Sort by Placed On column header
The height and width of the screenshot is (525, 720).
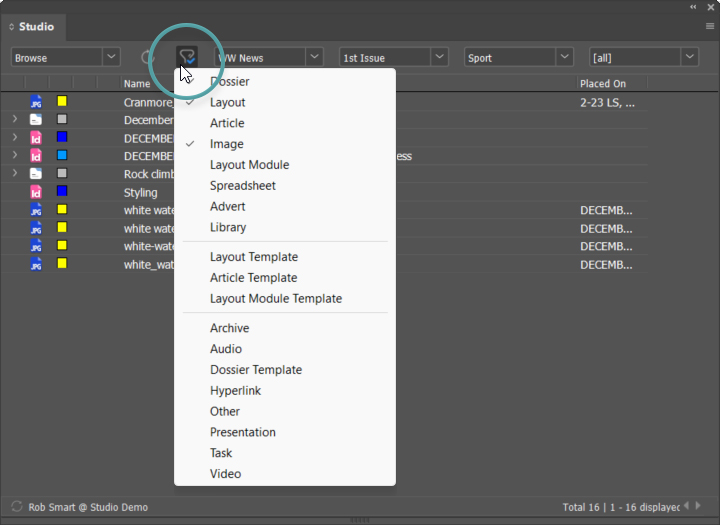point(602,84)
